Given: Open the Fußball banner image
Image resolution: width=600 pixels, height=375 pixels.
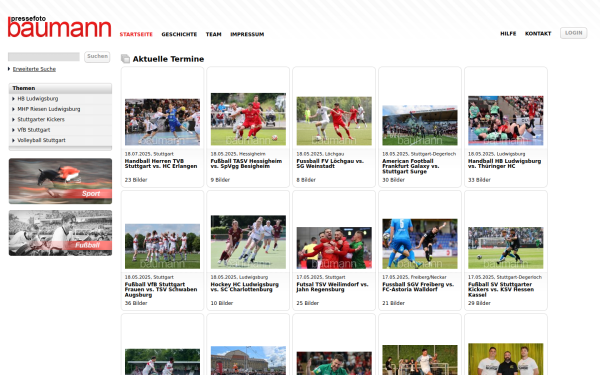Looking at the screenshot, I should pyautogui.click(x=60, y=233).
